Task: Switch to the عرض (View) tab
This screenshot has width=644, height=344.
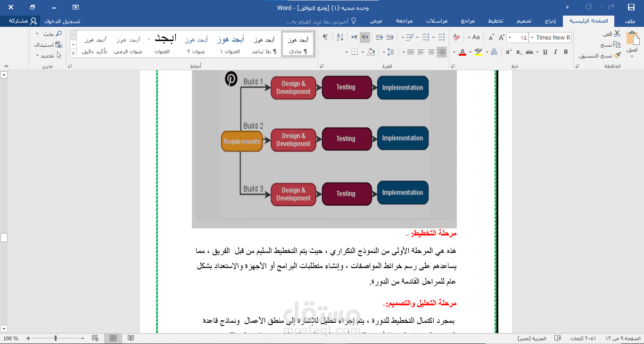Action: point(376,21)
